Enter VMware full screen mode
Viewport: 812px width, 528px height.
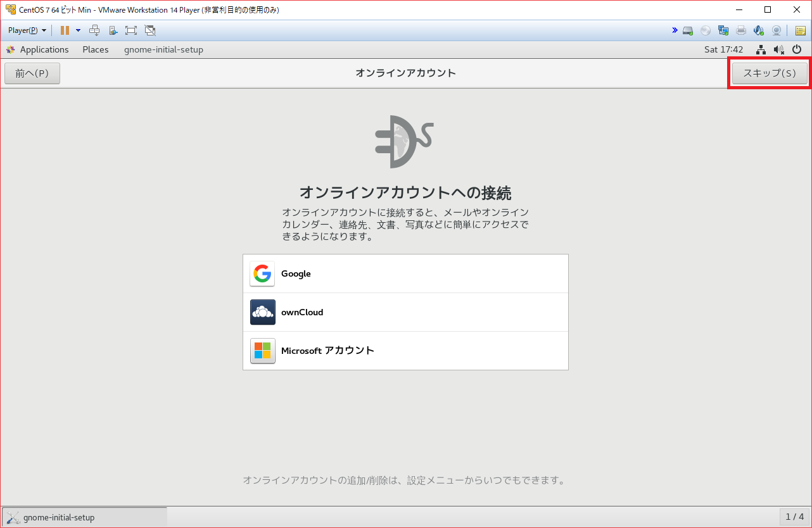(131, 30)
